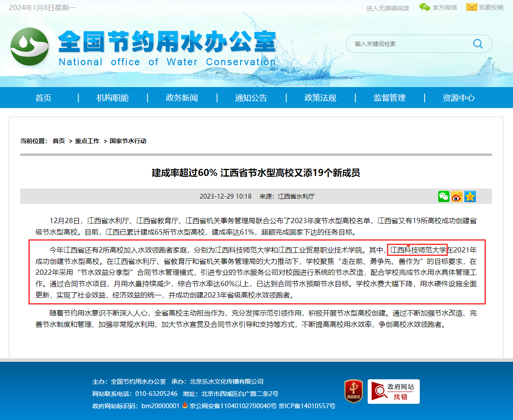Click the 进入无障碍阅读 link
Viewport: 513px width, 420px height.
point(388,8)
